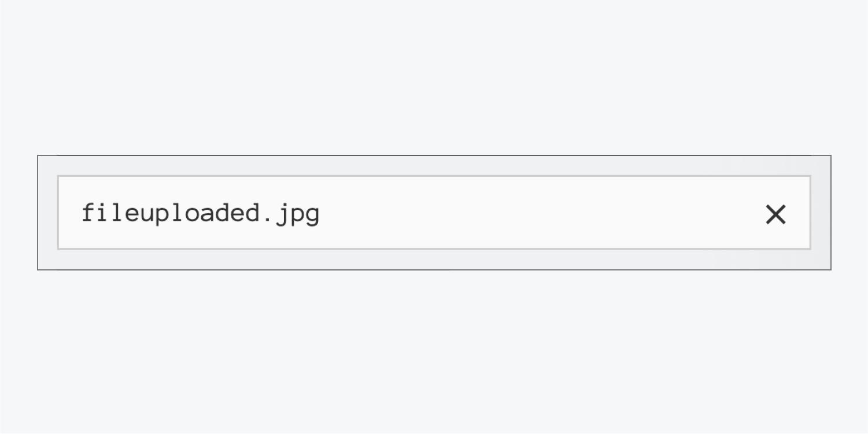868x434 pixels.
Task: Tap the cross icon at field's right end
Action: [775, 214]
